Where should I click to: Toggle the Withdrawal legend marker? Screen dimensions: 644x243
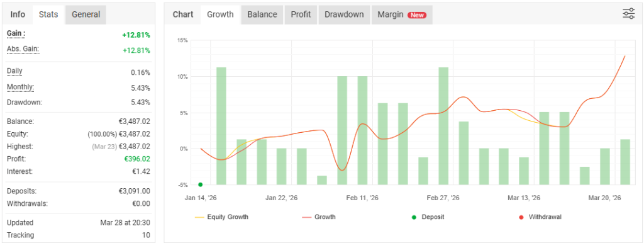540,217
